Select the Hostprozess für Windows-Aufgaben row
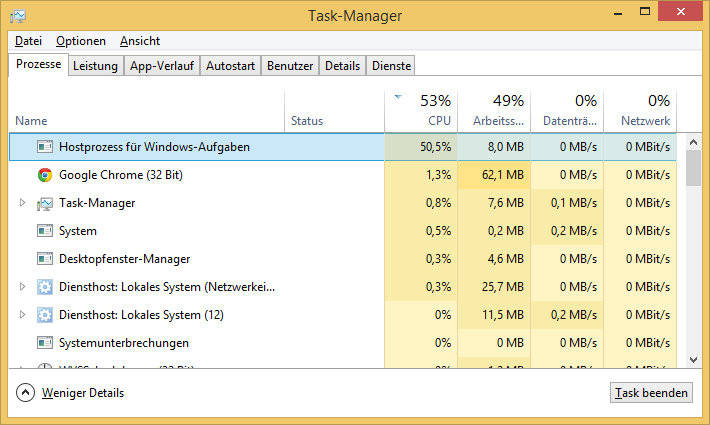Screen dimensions: 710x425 coord(343,147)
